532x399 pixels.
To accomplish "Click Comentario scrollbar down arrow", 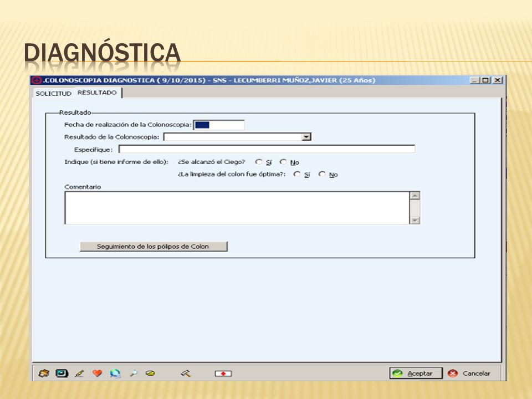I will [415, 220].
